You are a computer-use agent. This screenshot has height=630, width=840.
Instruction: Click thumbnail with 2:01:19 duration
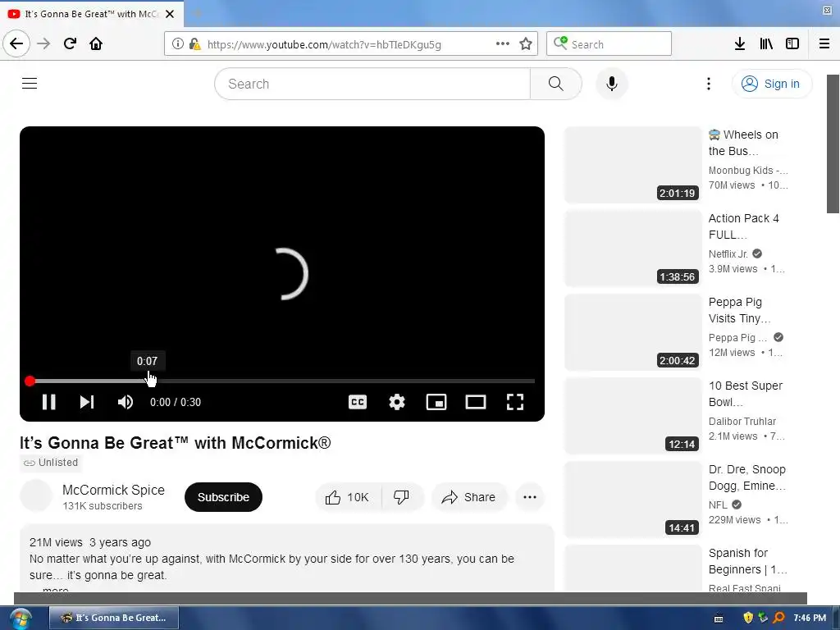coord(632,165)
